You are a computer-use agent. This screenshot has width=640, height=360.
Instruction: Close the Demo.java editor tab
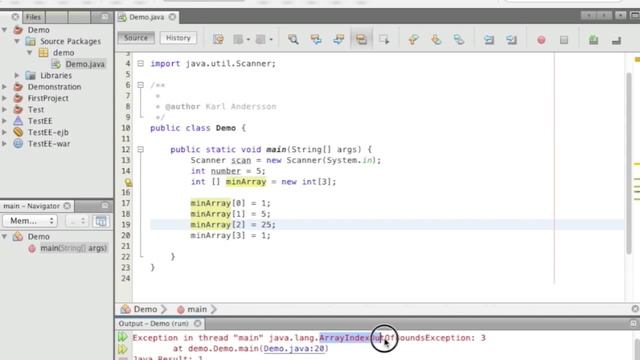coord(173,17)
